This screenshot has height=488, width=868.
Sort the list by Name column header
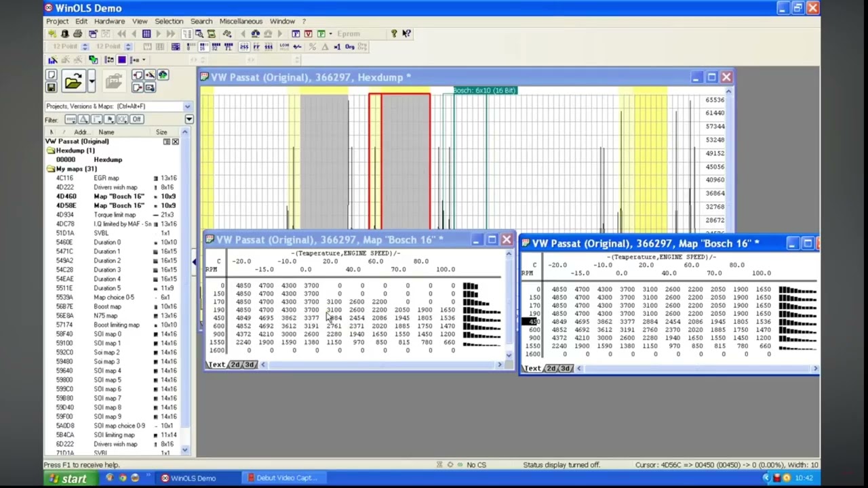point(106,132)
